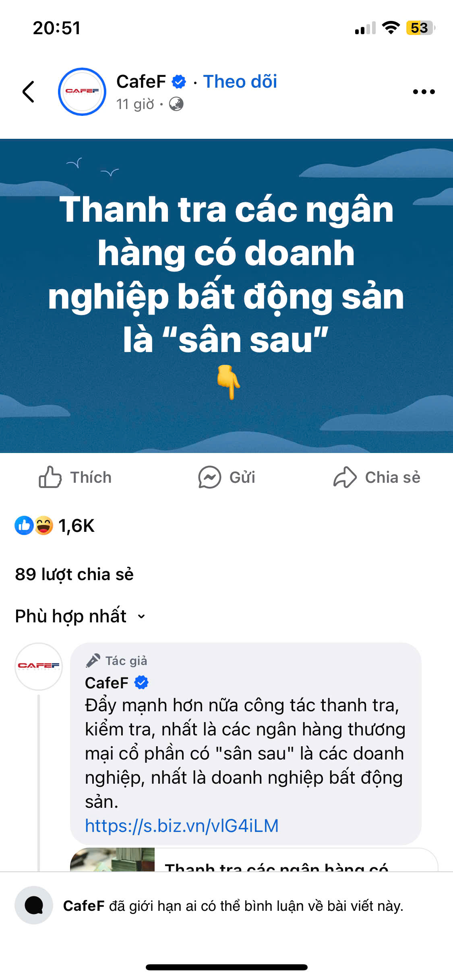
Task: Open the three-dots post options menu
Action: (x=424, y=92)
